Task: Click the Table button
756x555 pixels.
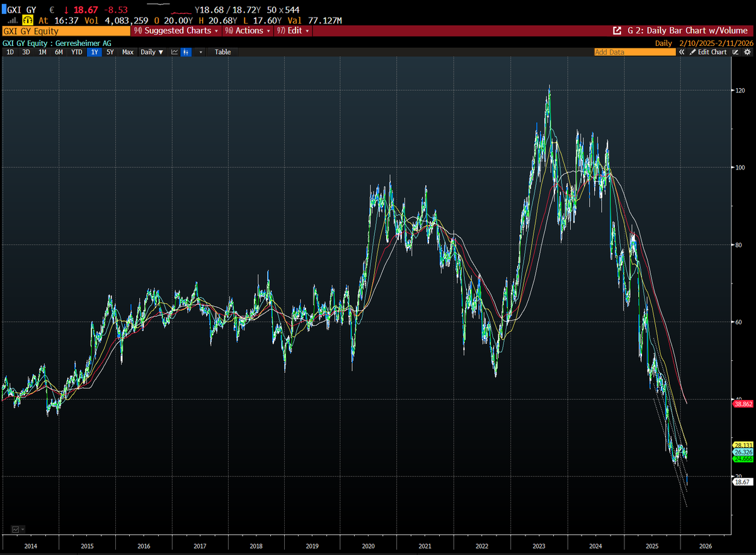Action: click(222, 52)
